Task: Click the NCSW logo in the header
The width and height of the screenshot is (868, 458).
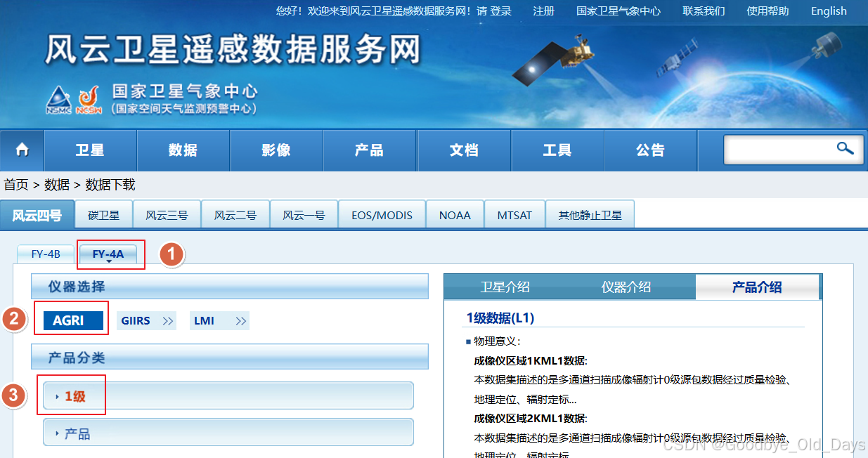Action: point(89,100)
